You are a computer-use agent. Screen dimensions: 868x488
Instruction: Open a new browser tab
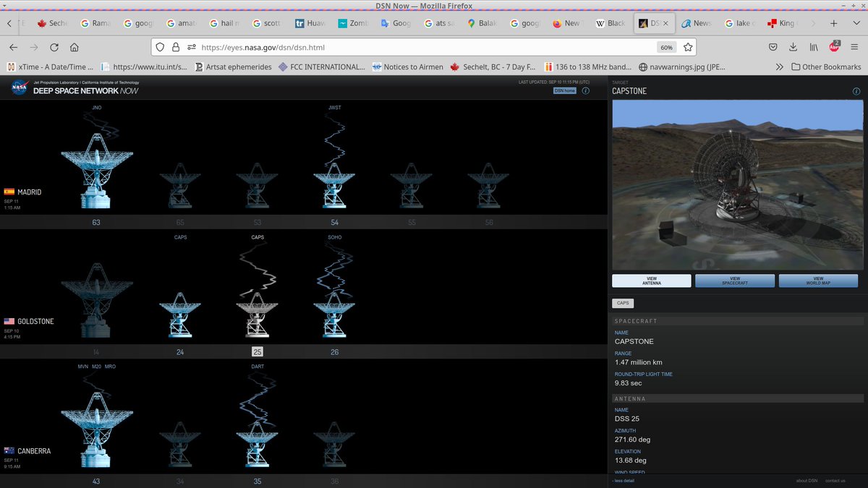tap(833, 23)
